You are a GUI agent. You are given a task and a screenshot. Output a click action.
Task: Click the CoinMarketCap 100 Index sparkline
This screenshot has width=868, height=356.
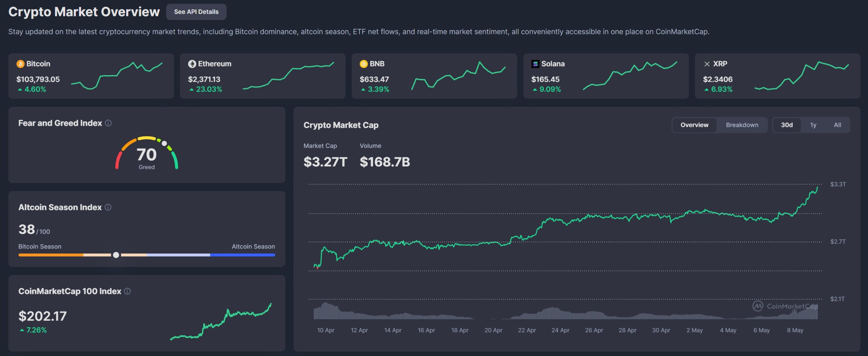[221, 321]
